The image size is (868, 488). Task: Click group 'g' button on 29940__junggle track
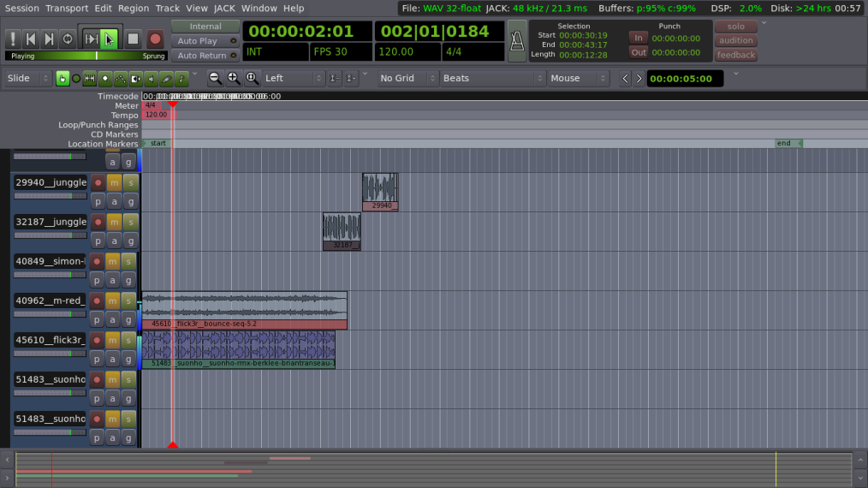pos(131,202)
